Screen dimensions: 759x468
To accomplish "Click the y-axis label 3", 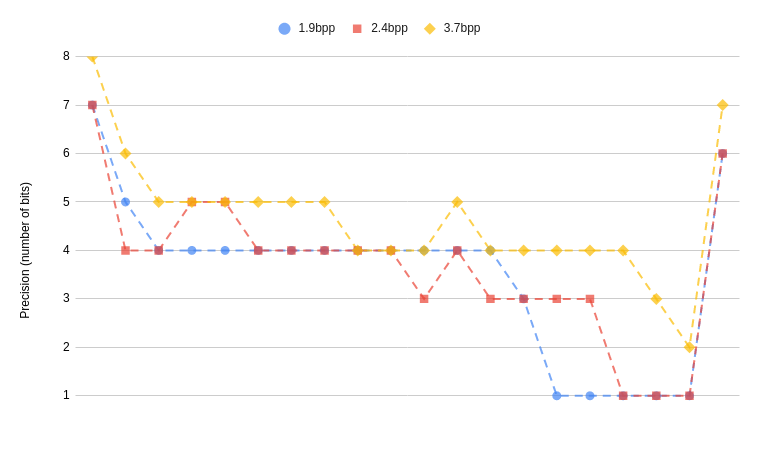I will 66,298.
